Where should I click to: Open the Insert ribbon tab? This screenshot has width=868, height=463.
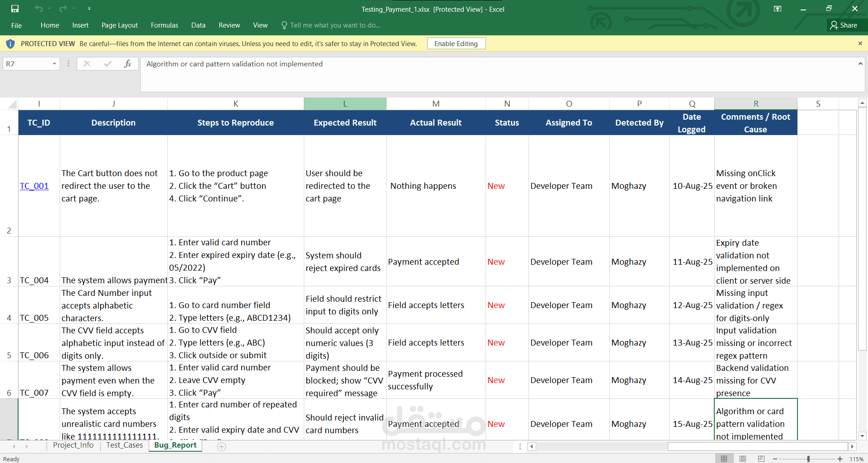click(80, 25)
